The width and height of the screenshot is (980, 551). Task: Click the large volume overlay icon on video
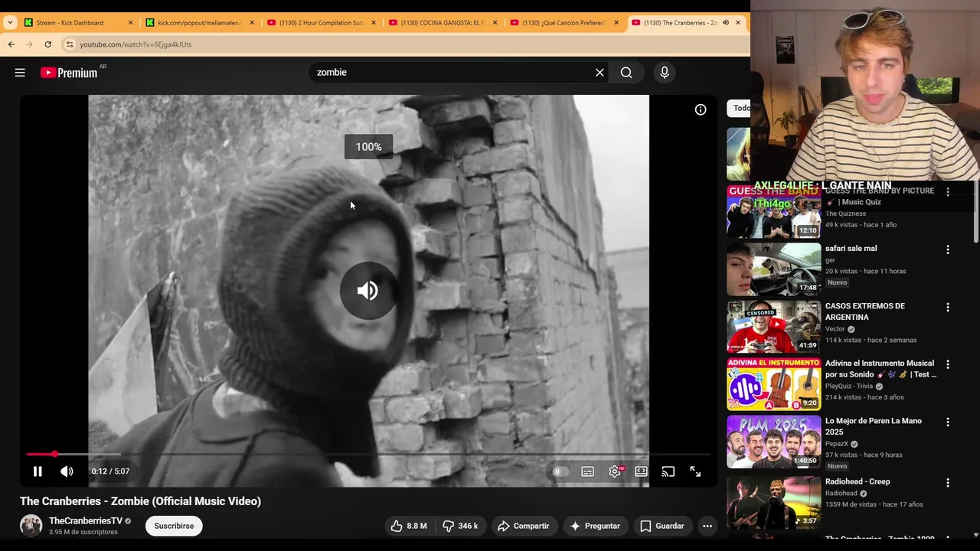(368, 291)
